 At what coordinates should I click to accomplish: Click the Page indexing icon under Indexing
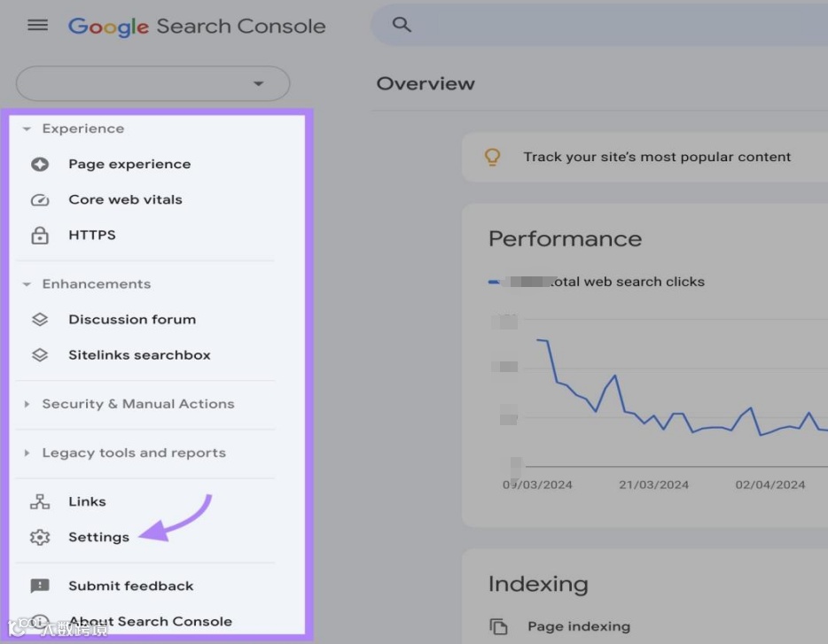(x=499, y=625)
